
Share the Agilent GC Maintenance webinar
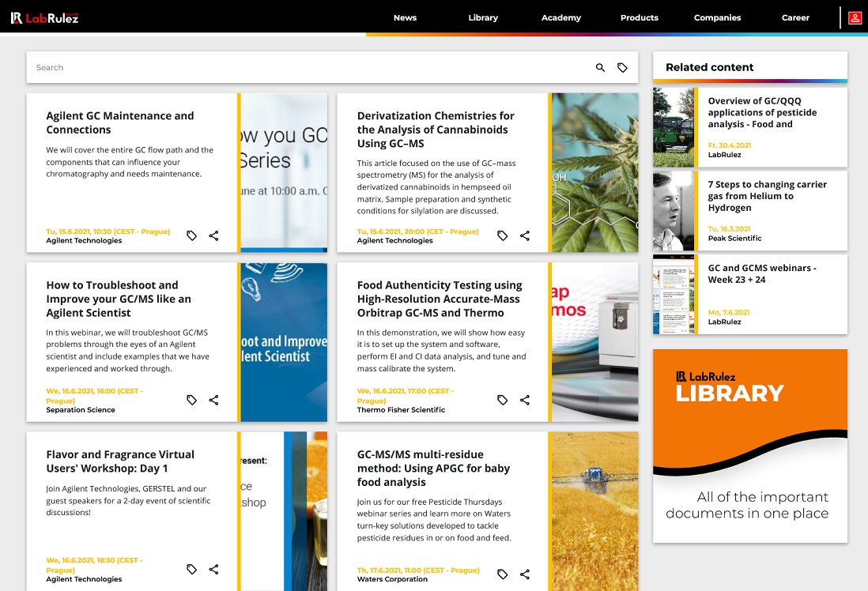pyautogui.click(x=213, y=235)
